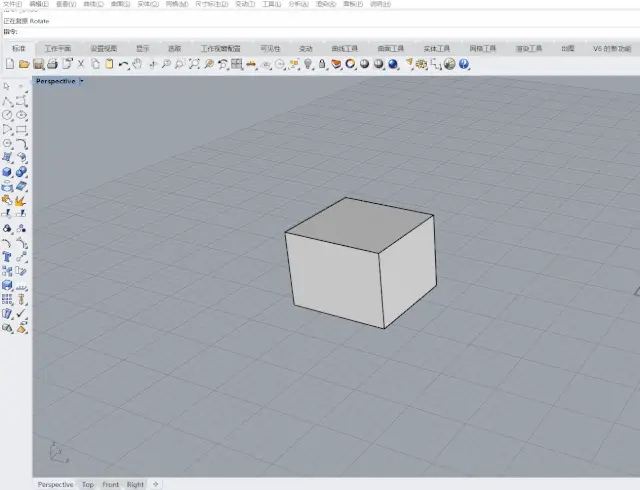The width and height of the screenshot is (640, 490).
Task: Choose the Rectangle tool in sidebar
Action: (21, 129)
